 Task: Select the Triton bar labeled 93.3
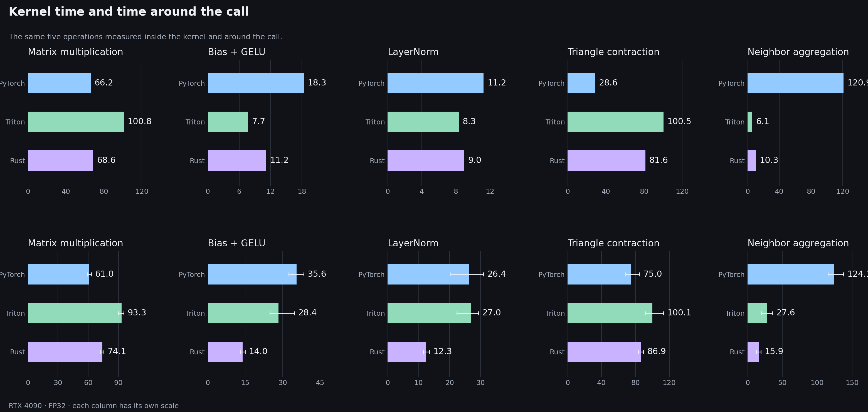[75, 313]
